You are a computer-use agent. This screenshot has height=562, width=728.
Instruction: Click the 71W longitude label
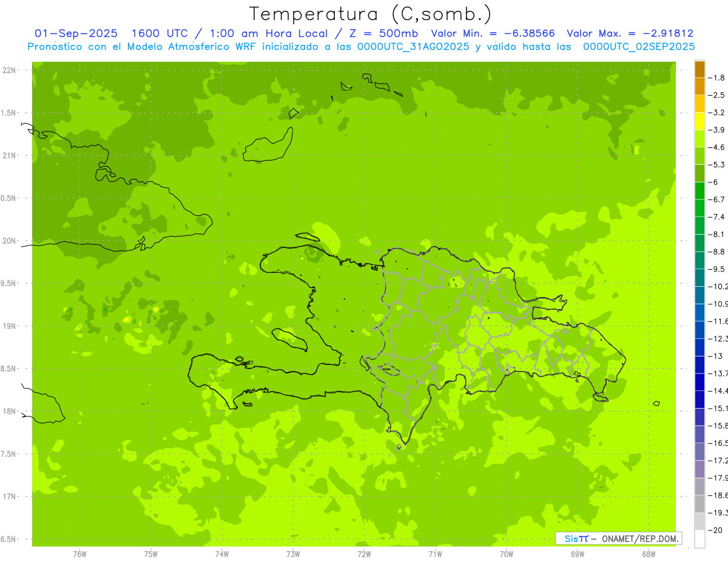coord(435,554)
